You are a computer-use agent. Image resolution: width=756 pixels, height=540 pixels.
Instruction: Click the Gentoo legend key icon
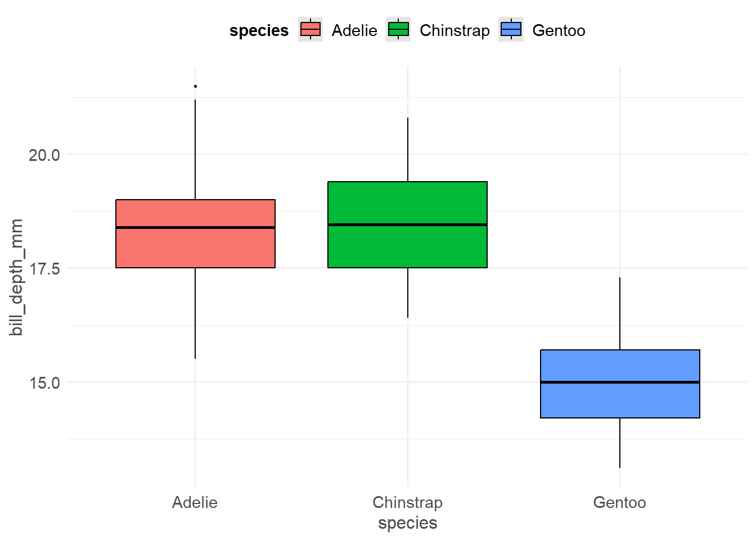tap(511, 29)
